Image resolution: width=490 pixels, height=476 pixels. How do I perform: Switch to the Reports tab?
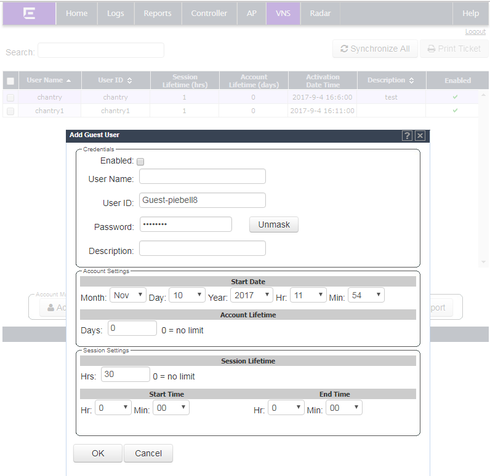tap(158, 13)
